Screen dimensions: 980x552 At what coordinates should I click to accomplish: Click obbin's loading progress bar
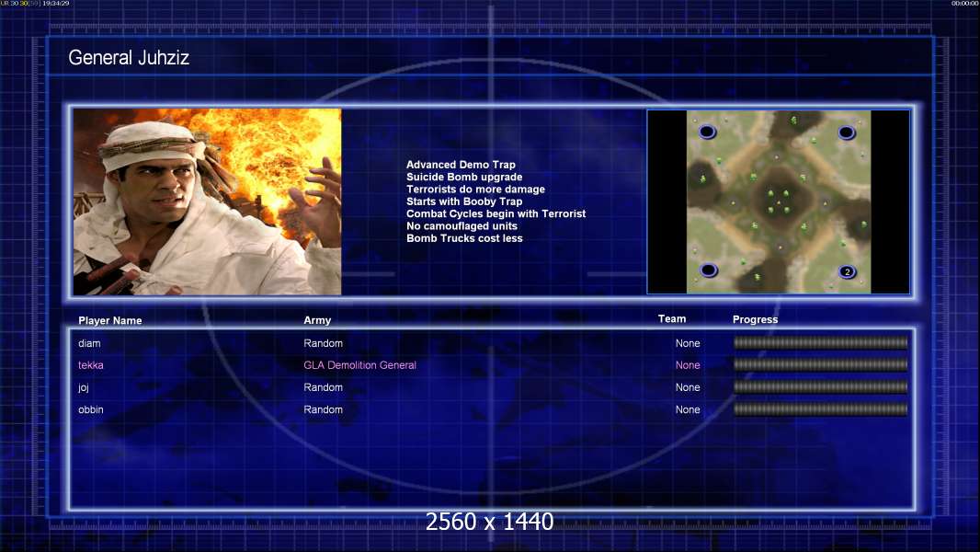(x=821, y=409)
